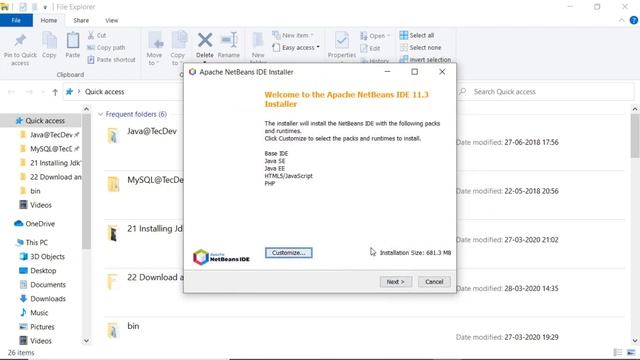Screen dimensions: 640x360
Task: Click the bin folder icon in file list
Action: click(113, 330)
